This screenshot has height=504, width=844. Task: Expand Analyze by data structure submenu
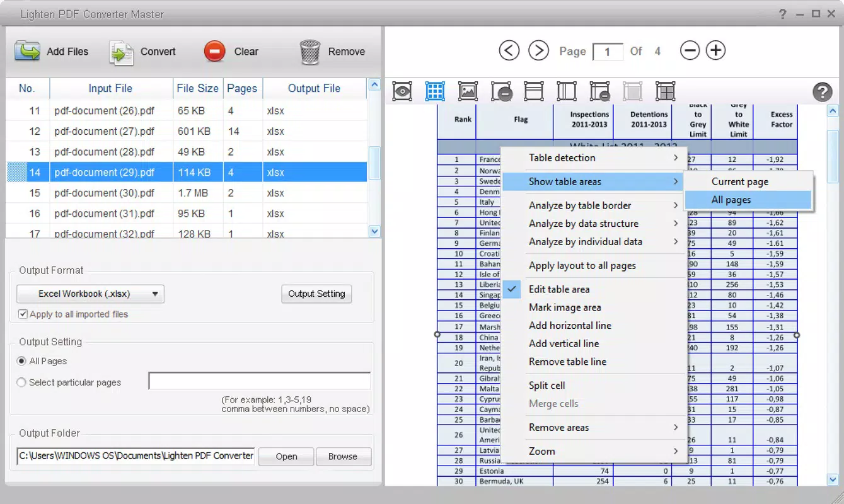[594, 224]
